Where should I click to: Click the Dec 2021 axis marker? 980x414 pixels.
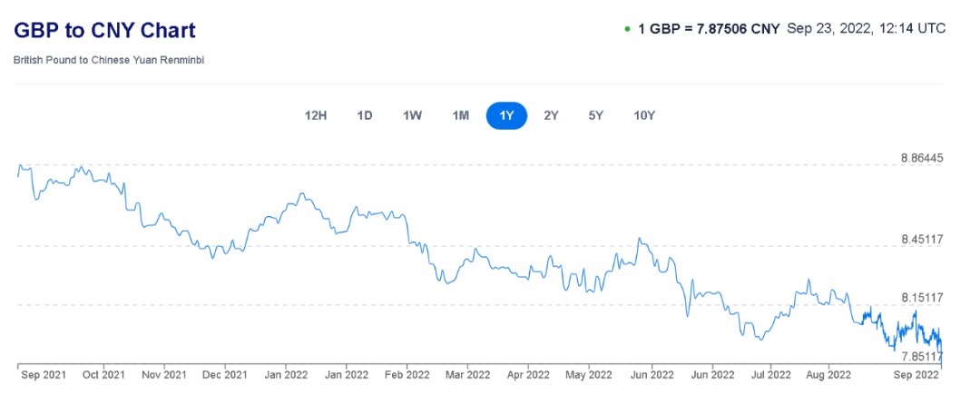coord(223,374)
